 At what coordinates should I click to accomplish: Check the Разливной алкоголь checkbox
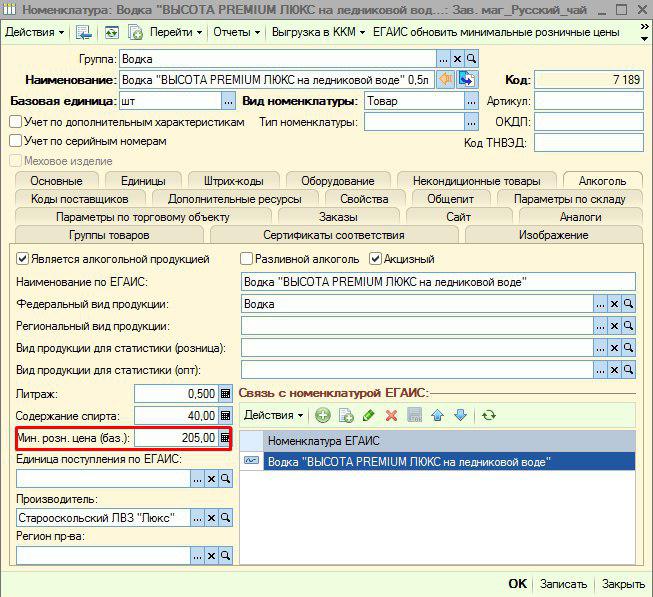[246, 259]
